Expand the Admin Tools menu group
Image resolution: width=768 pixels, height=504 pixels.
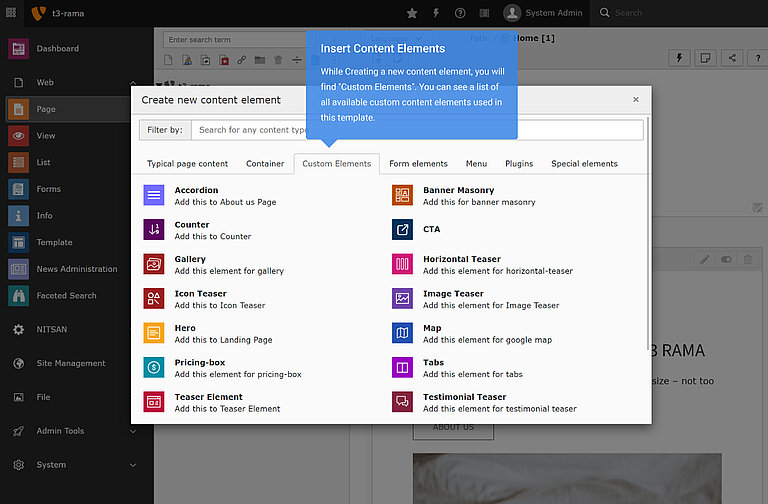tap(133, 431)
